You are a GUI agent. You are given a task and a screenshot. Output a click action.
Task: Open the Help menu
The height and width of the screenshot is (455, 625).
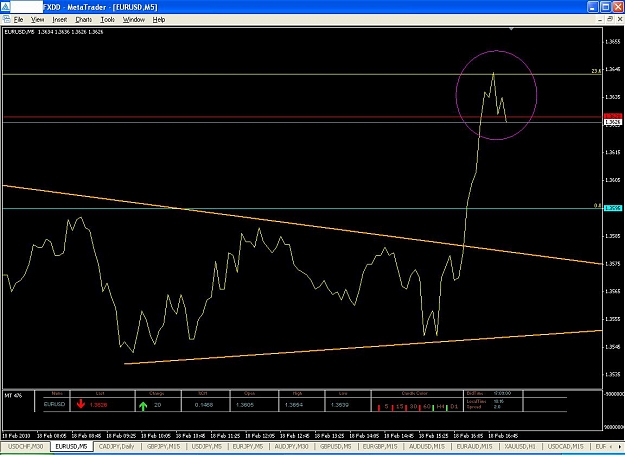pyautogui.click(x=159, y=20)
